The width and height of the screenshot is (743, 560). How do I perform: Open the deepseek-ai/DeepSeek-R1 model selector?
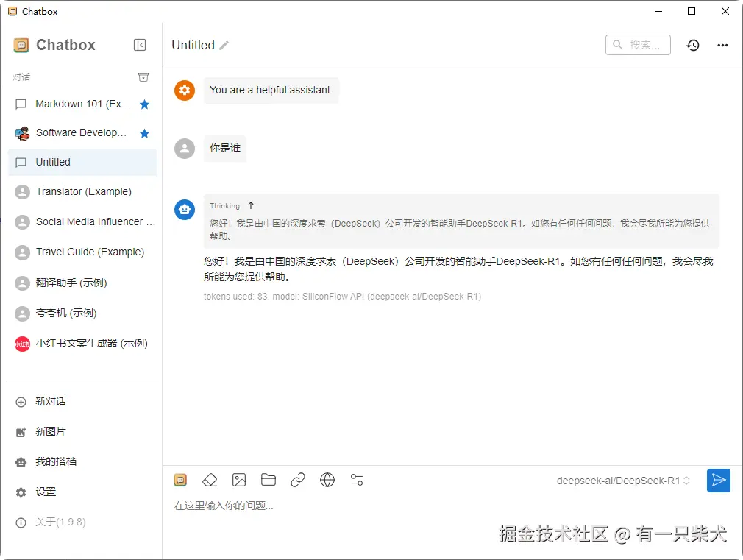click(x=622, y=481)
